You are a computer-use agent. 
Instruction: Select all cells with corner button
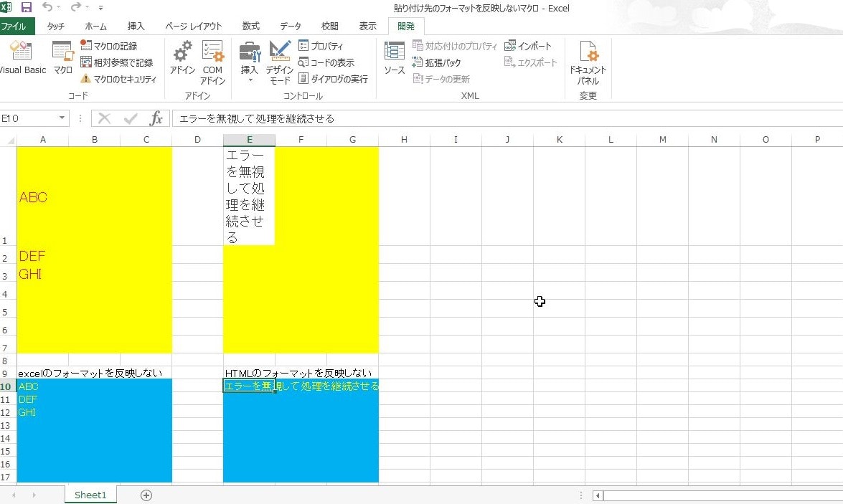9,140
